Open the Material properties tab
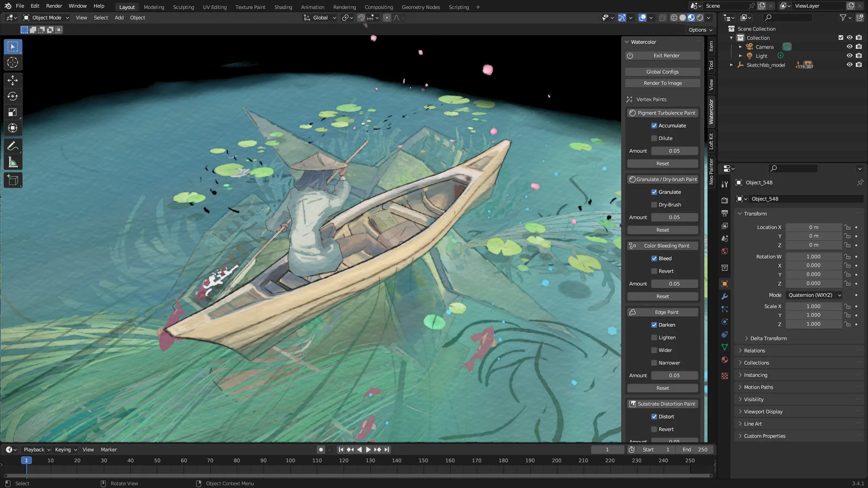 click(x=725, y=359)
